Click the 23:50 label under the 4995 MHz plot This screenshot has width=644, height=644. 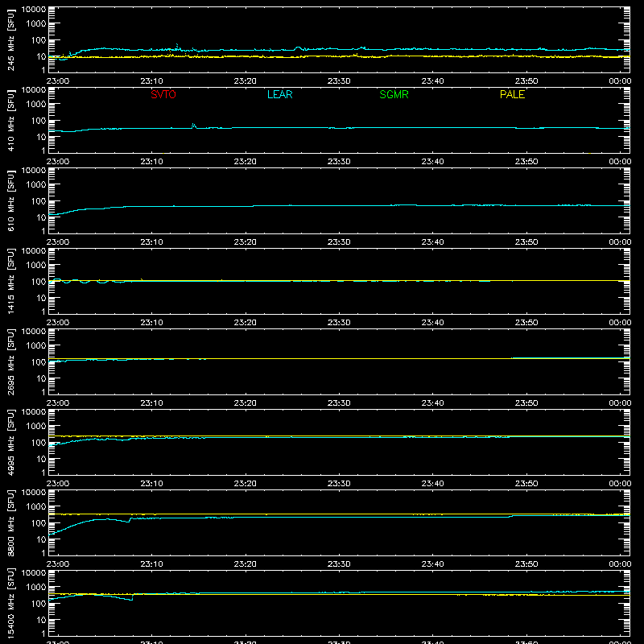[526, 484]
